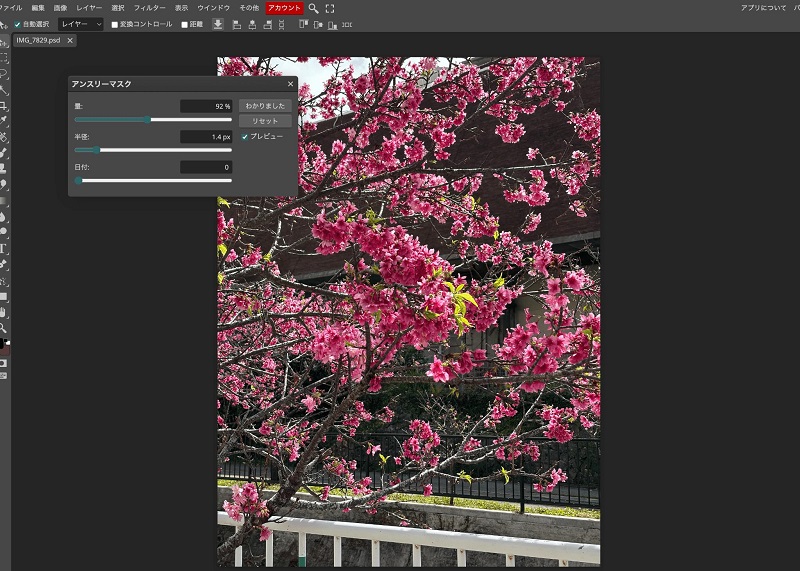Choose the Lasso selection tool
Viewport: 800px width, 571px height.
4,73
